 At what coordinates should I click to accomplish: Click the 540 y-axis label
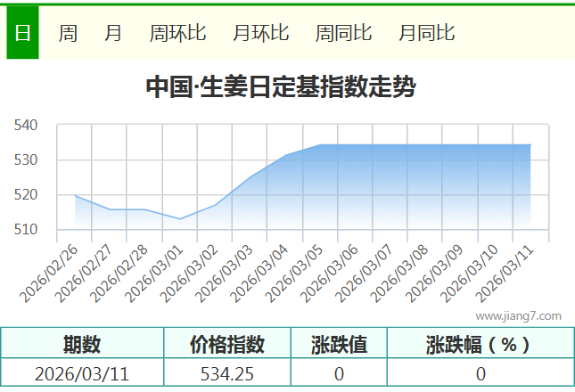click(25, 126)
